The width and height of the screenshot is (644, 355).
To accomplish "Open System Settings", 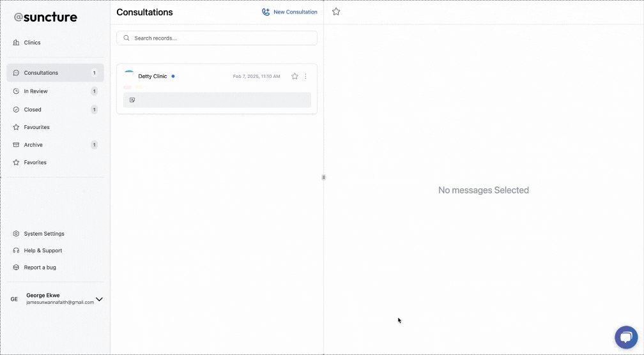I will (x=44, y=234).
